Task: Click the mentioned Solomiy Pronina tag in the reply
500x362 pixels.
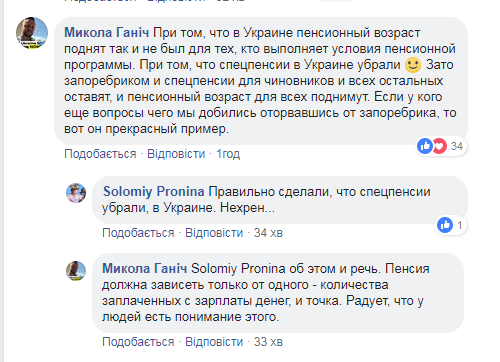Action: (238, 269)
